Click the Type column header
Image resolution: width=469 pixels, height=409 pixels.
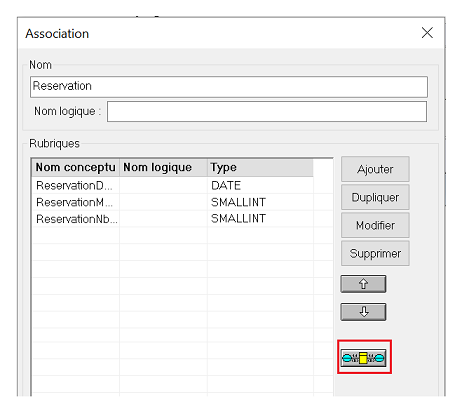[x=260, y=167]
